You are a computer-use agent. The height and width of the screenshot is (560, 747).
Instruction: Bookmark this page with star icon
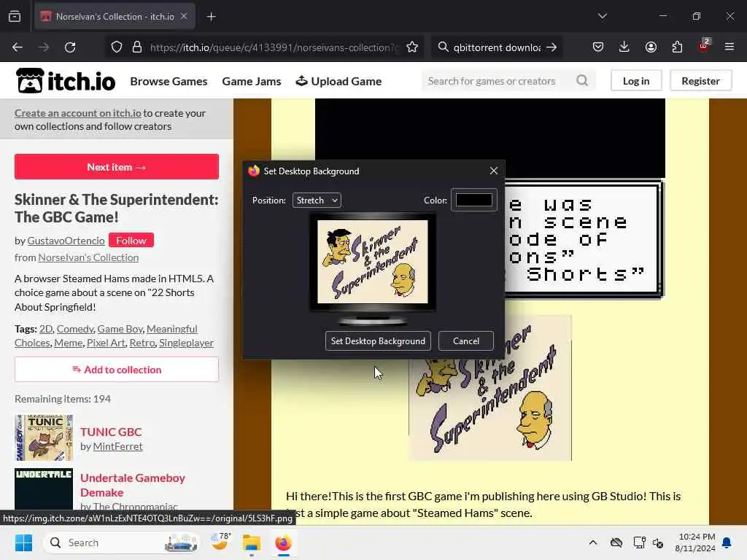coord(412,47)
